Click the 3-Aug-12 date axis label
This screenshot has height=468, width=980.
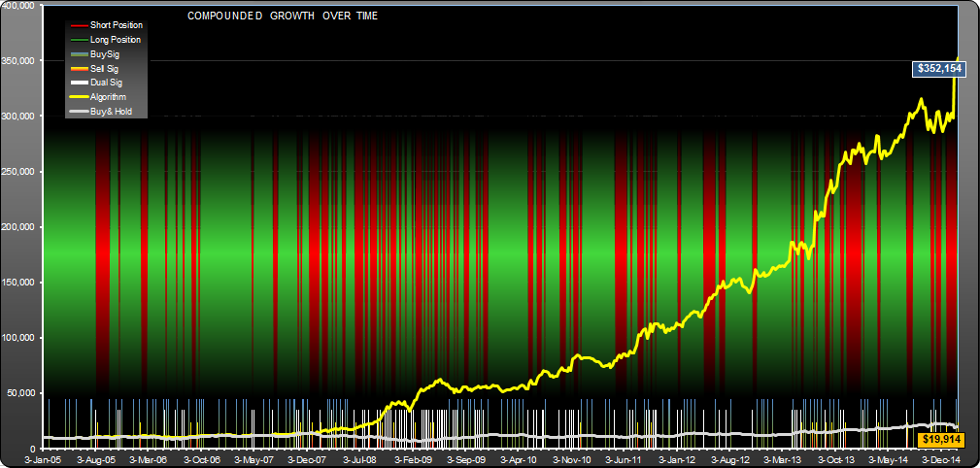point(728,458)
